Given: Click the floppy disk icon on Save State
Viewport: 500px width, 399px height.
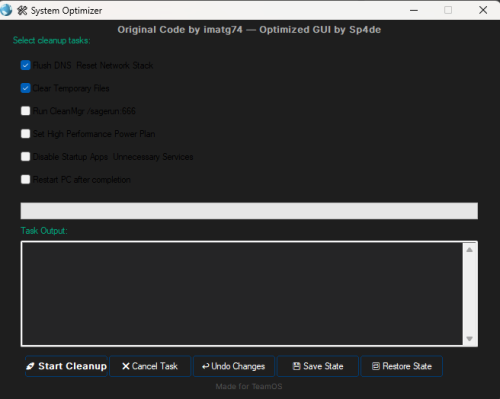Looking at the screenshot, I should pyautogui.click(x=296, y=366).
